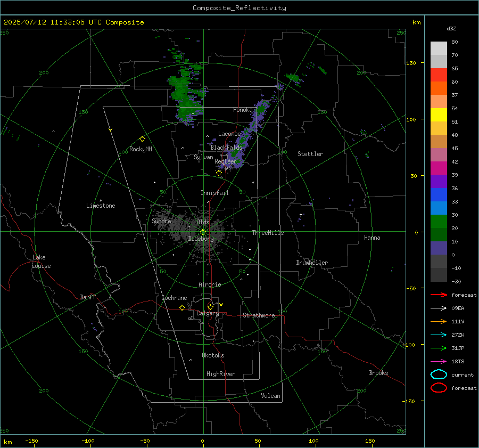Click the dBZ heading above the color scale

pos(451,28)
